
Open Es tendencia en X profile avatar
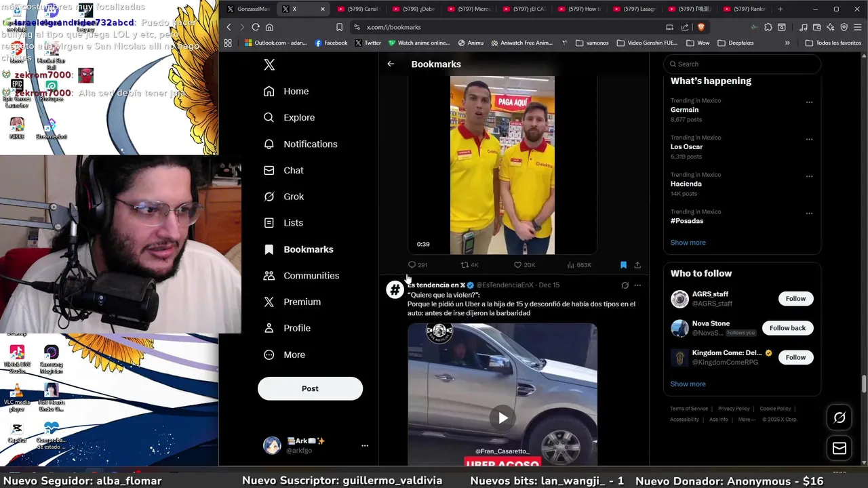tap(395, 290)
